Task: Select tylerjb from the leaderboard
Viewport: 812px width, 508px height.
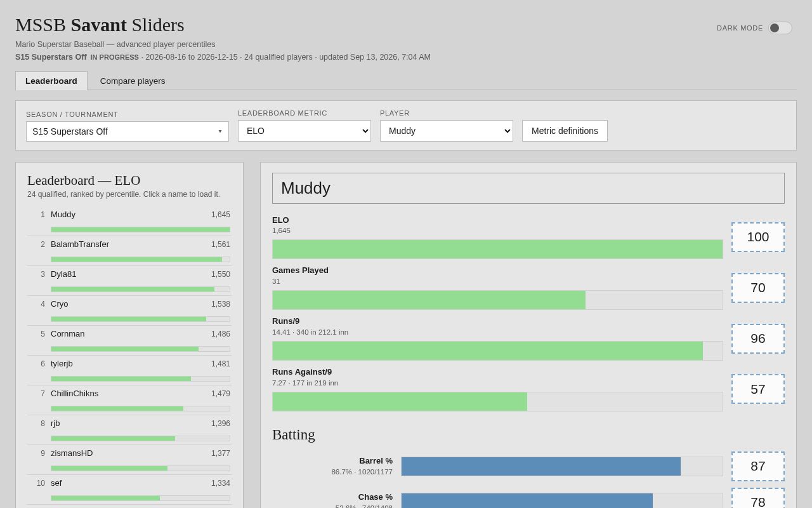Action: coord(62,364)
